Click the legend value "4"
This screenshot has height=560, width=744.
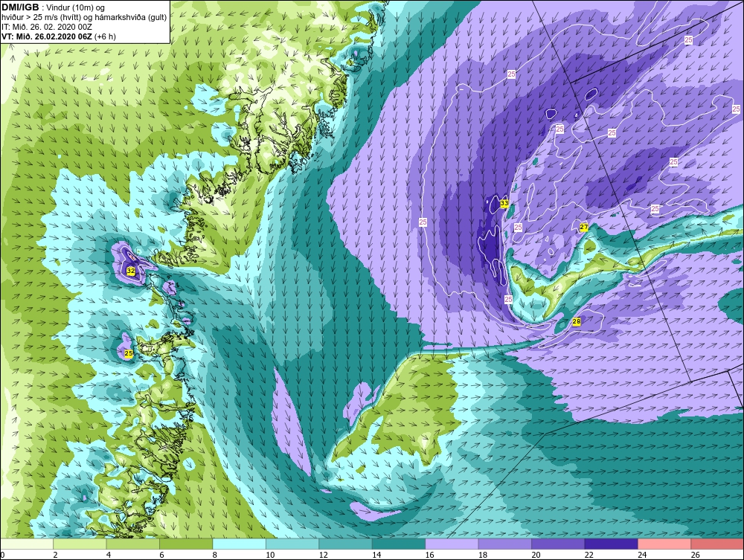pos(109,555)
